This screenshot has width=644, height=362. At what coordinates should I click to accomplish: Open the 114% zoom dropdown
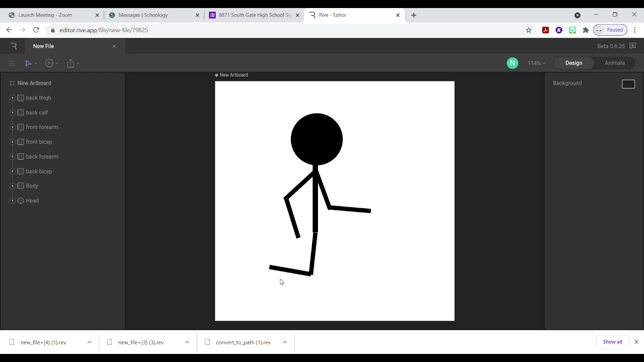(536, 63)
